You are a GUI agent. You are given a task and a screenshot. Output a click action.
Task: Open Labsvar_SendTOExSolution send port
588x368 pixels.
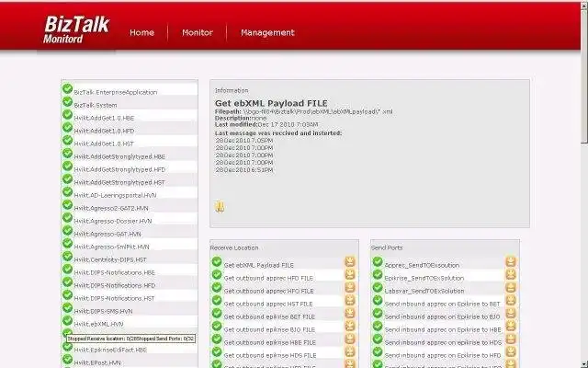pos(424,291)
